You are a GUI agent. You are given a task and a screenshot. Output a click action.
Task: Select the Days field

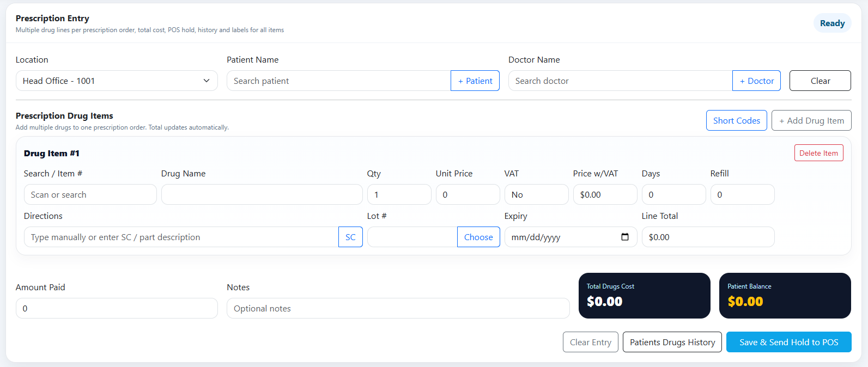674,194
